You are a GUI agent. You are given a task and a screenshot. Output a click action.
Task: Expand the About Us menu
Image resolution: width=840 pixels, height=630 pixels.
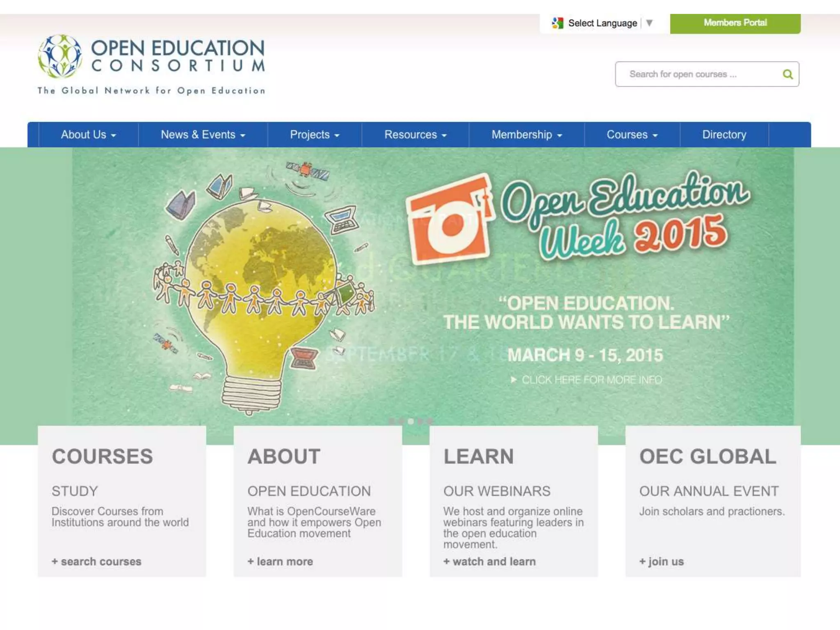coord(88,135)
